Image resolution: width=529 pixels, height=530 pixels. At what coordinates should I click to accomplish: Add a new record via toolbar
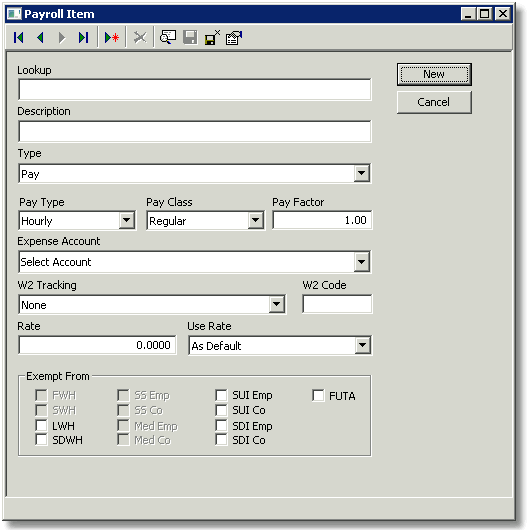[x=112, y=38]
